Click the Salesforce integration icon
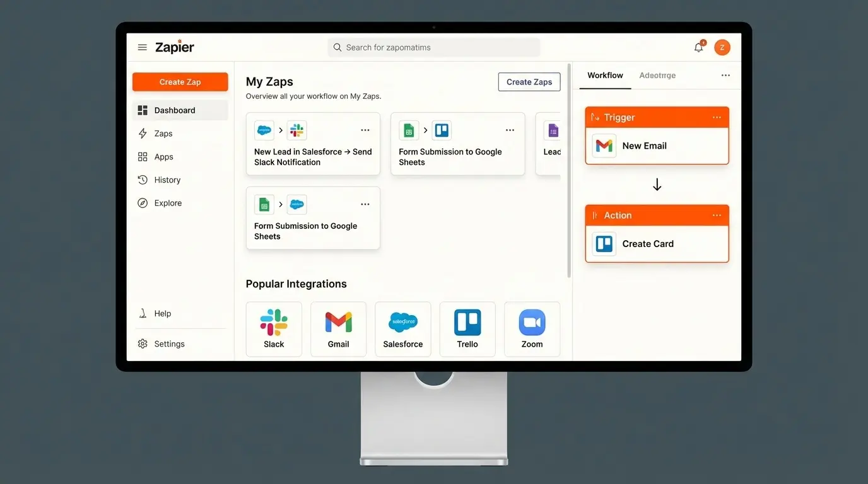 coord(402,321)
